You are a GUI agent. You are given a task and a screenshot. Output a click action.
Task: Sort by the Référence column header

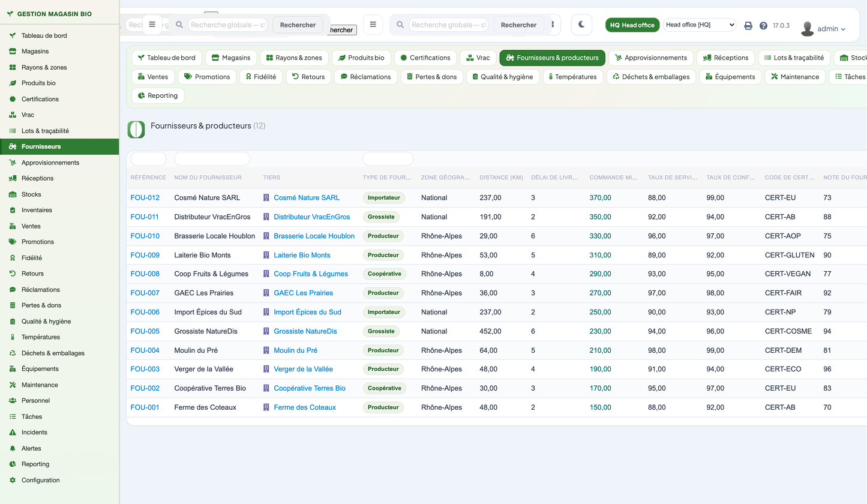[148, 178]
